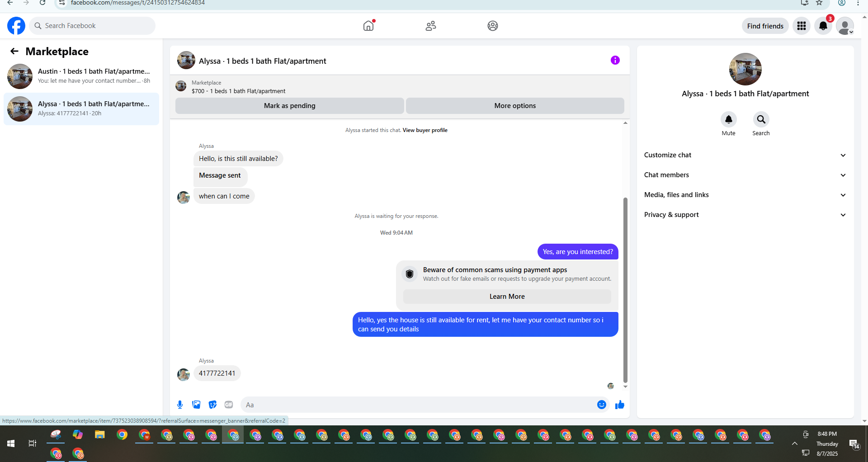Open File Explorer from the taskbar

[100, 435]
